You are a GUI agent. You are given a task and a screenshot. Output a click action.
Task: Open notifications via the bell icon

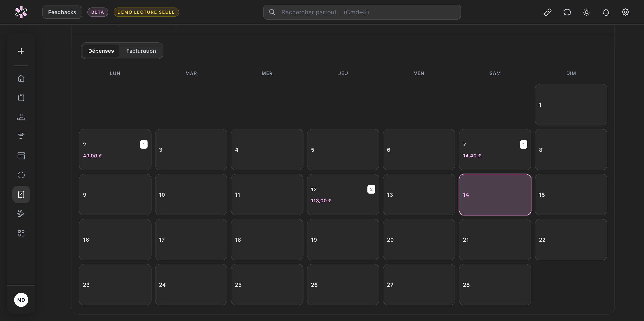606,12
